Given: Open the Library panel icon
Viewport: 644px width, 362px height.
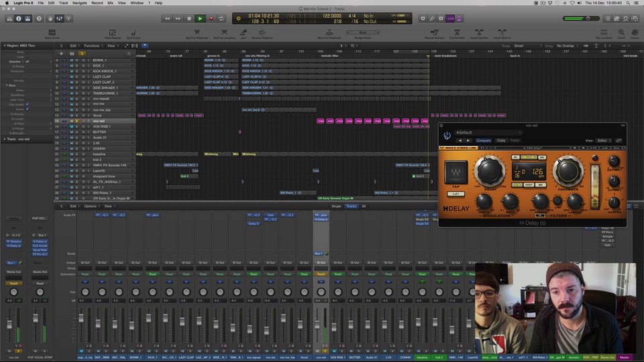Looking at the screenshot, I should point(9,19).
